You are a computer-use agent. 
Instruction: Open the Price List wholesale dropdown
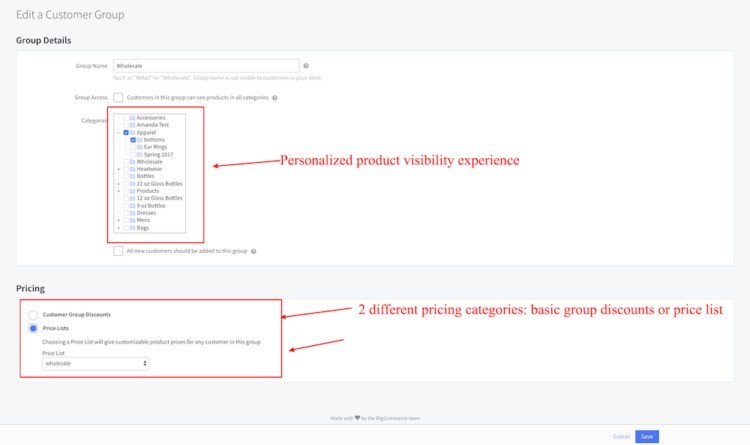pos(95,364)
